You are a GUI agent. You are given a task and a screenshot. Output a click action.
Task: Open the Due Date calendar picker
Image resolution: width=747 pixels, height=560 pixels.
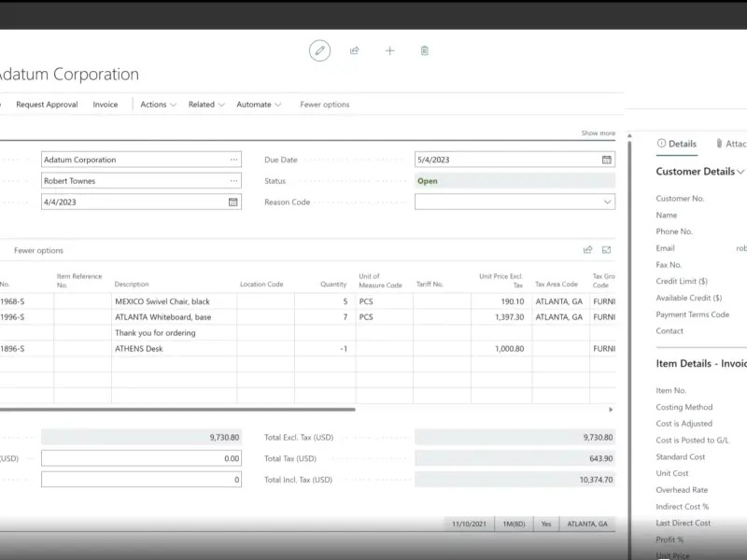tap(607, 160)
